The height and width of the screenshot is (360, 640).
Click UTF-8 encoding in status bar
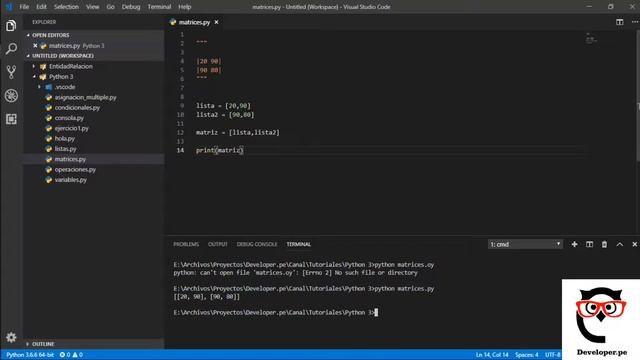tap(553, 355)
